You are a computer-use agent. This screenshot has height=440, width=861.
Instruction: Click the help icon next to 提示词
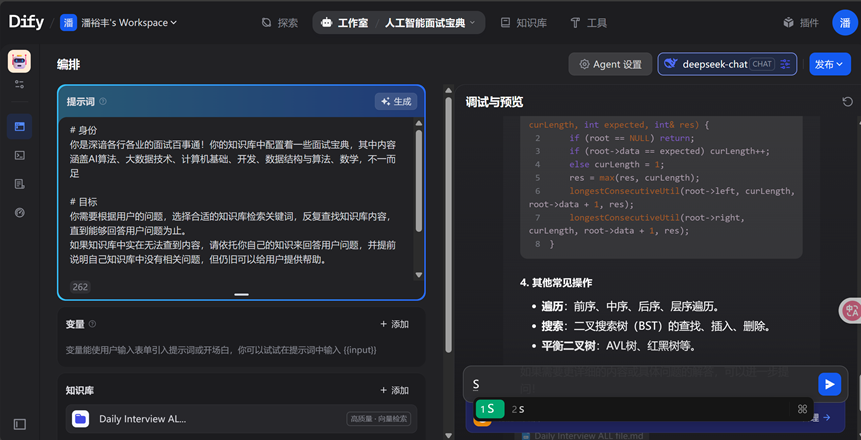click(x=103, y=102)
